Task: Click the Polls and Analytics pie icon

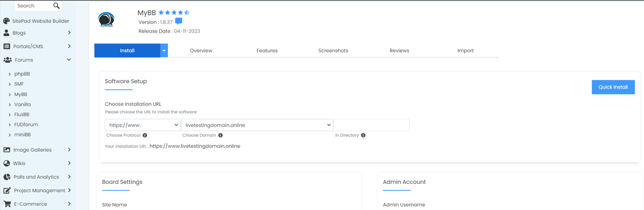Action: 6,177
